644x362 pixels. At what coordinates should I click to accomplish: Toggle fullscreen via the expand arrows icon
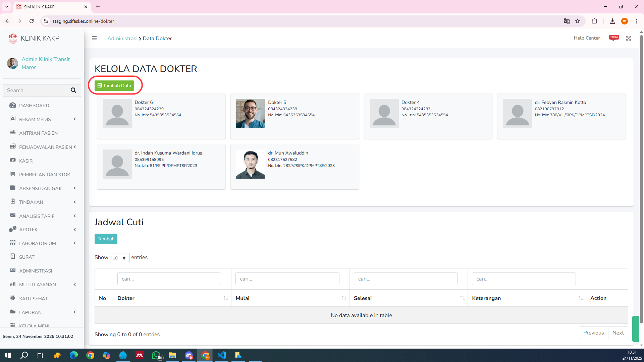pyautogui.click(x=629, y=38)
